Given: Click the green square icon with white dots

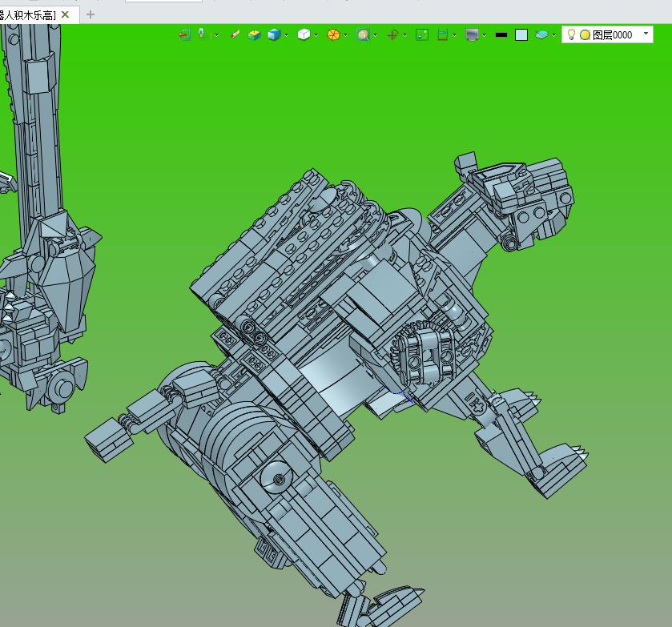Looking at the screenshot, I should tap(422, 34).
